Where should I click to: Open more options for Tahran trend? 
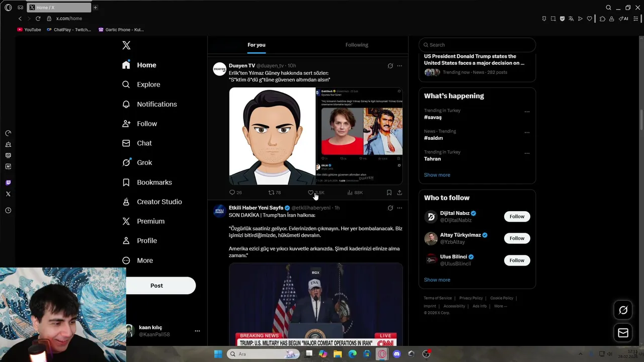[x=527, y=153]
